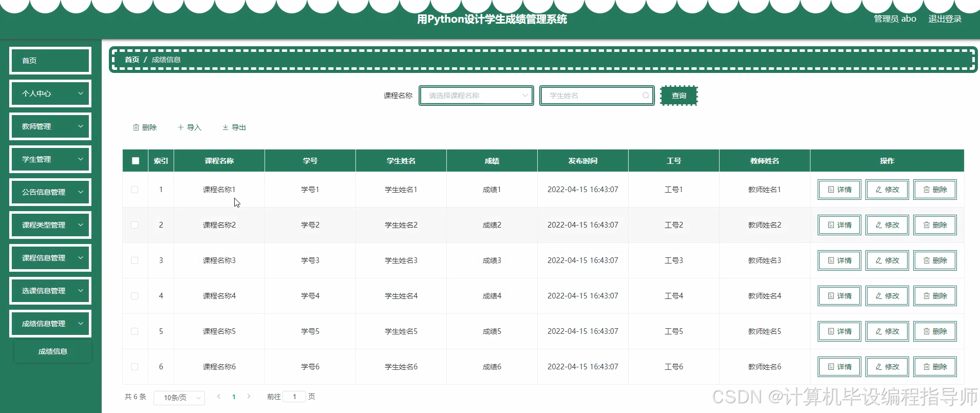The image size is (980, 413).
Task: Check the checkbox for row index 5
Action: tap(135, 331)
